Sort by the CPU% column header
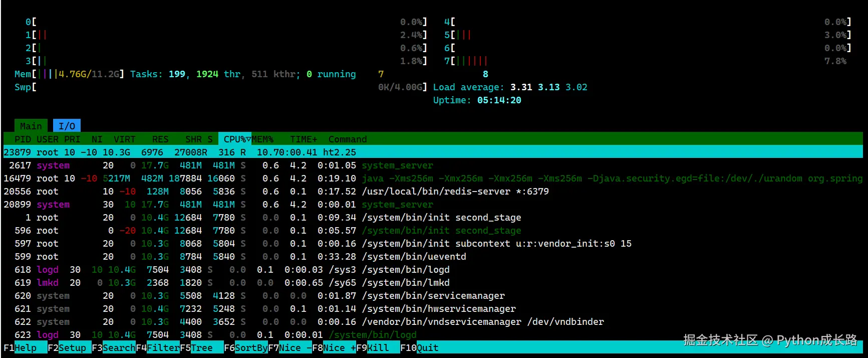The height and width of the screenshot is (358, 868). (235, 139)
